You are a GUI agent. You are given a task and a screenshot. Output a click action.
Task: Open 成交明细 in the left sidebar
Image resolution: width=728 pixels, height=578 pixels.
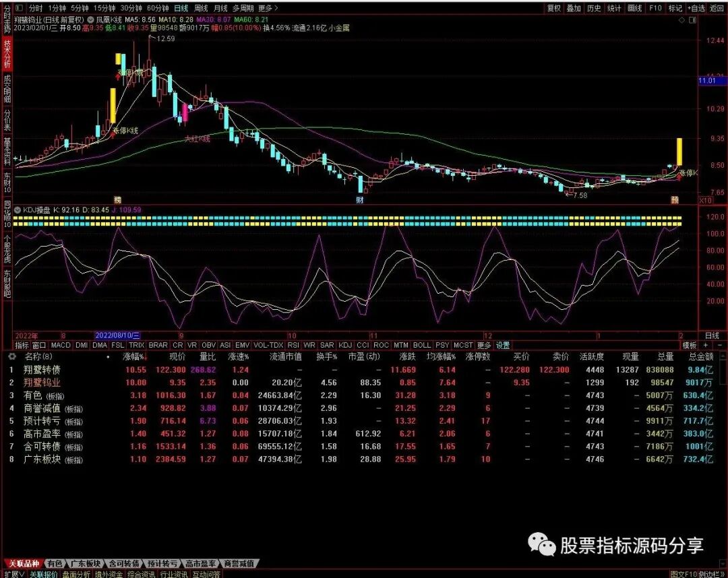point(7,88)
